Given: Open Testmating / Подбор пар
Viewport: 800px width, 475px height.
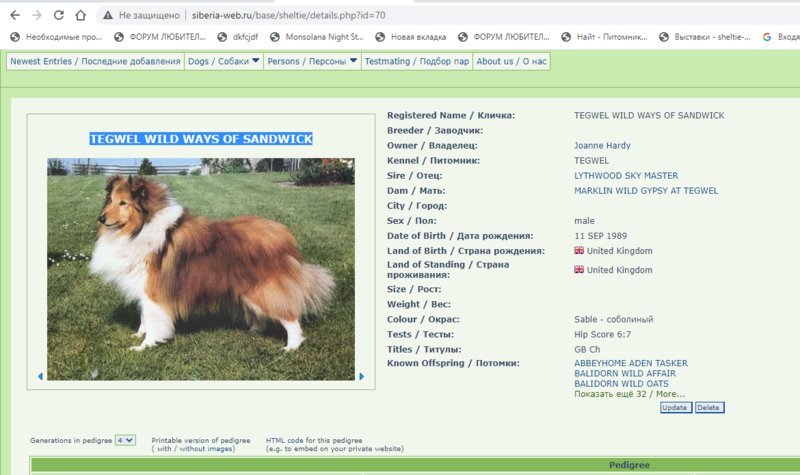Looking at the screenshot, I should tap(417, 61).
